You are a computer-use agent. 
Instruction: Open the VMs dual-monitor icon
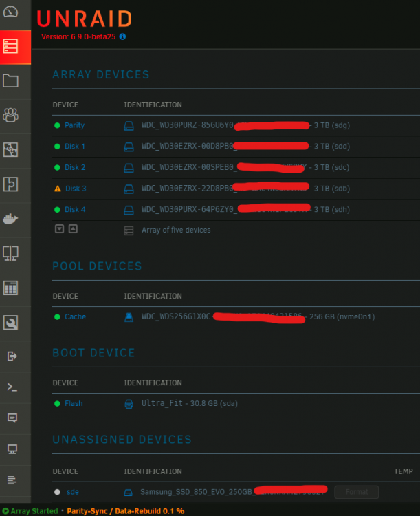click(10, 253)
